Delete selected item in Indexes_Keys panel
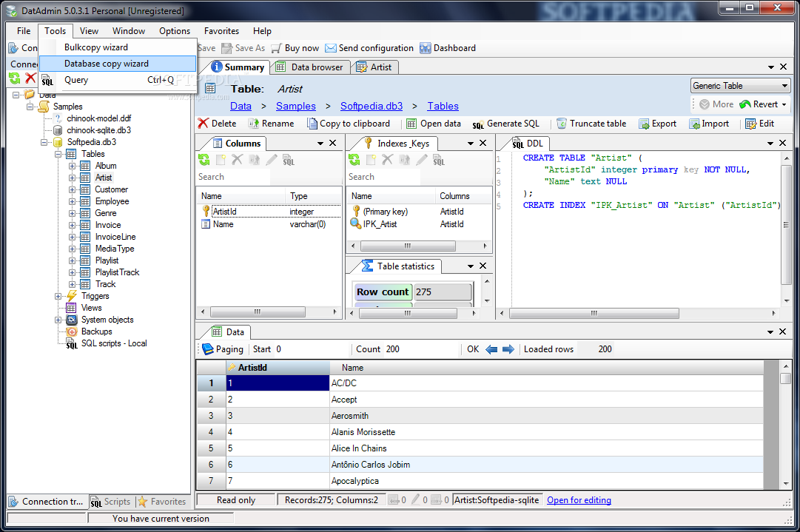Viewport: 800px width, 532px height. [387, 160]
